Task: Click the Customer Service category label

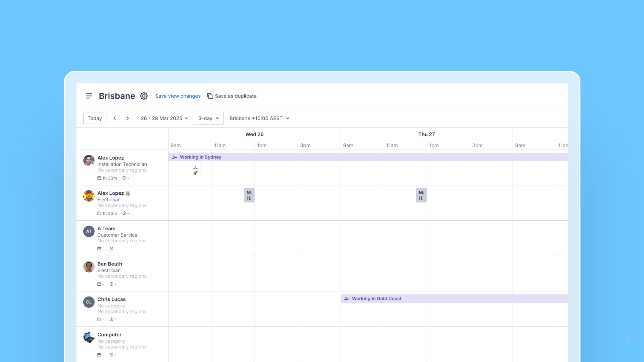Action: (117, 235)
